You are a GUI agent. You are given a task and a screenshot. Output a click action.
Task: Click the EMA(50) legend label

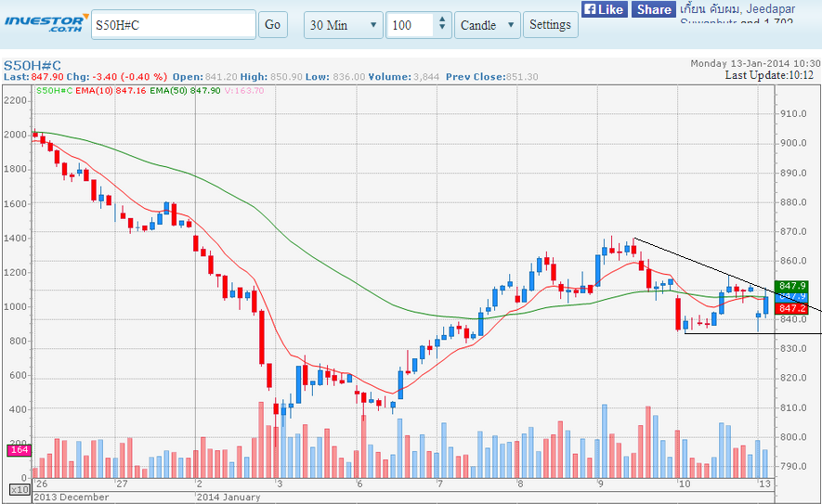point(185,90)
